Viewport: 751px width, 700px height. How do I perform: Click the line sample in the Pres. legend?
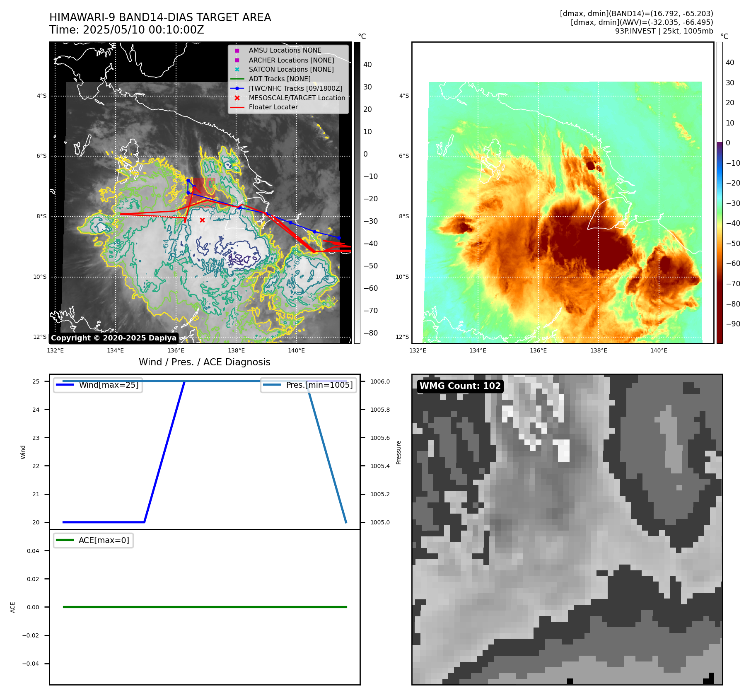tap(272, 385)
